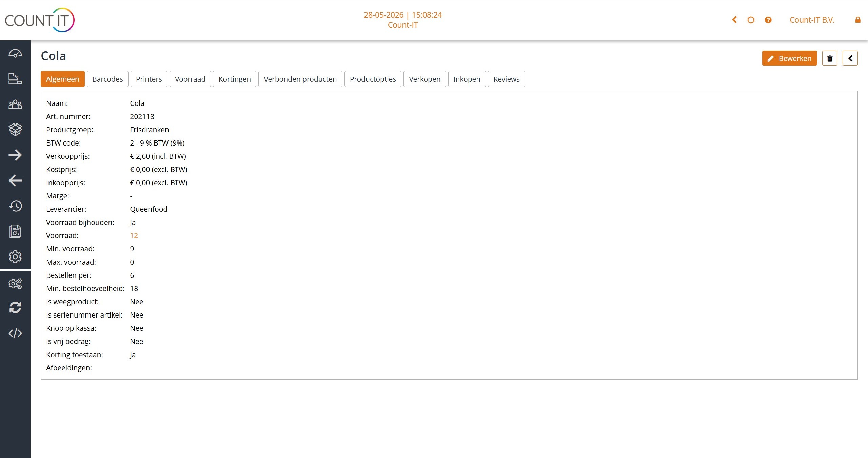Click the Afbeeldingen label
Screen dimensions: 868x458
click(x=69, y=368)
